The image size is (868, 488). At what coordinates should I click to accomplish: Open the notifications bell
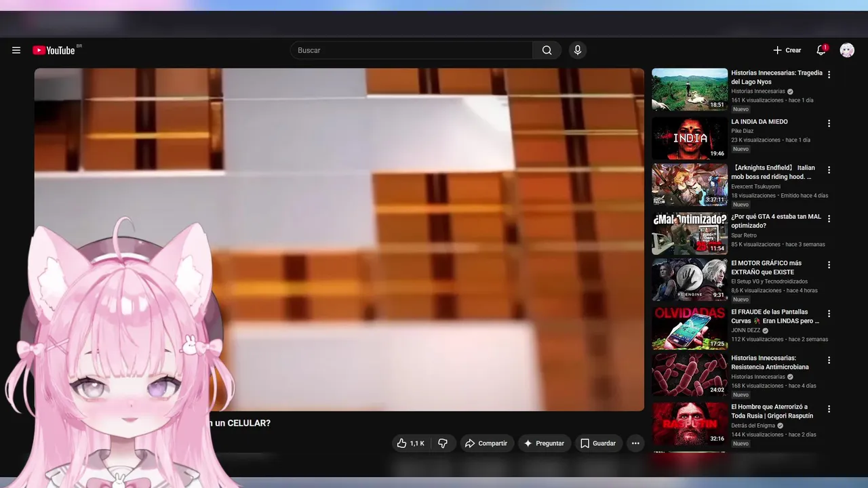[x=821, y=50]
